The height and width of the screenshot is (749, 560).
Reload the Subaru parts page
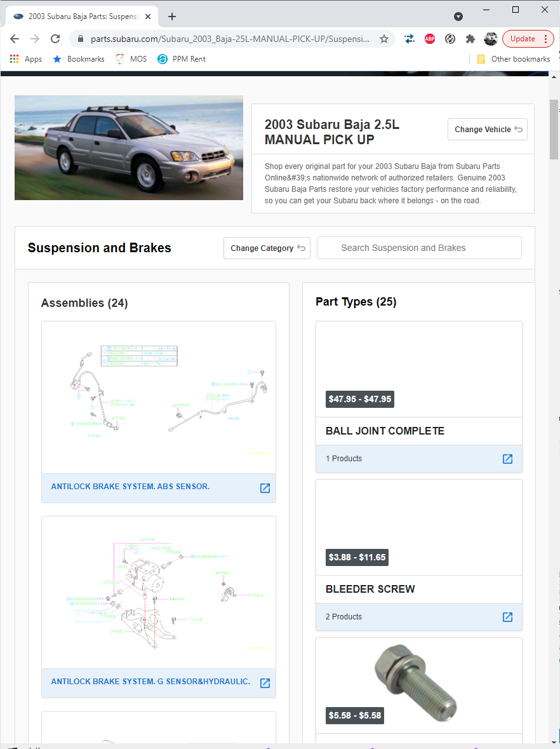tap(55, 39)
